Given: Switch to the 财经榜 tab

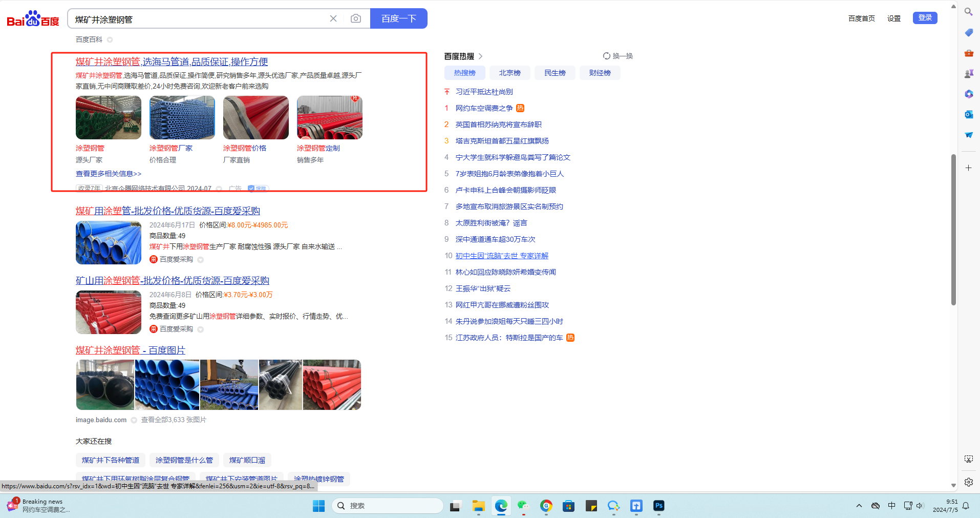Looking at the screenshot, I should pyautogui.click(x=600, y=73).
